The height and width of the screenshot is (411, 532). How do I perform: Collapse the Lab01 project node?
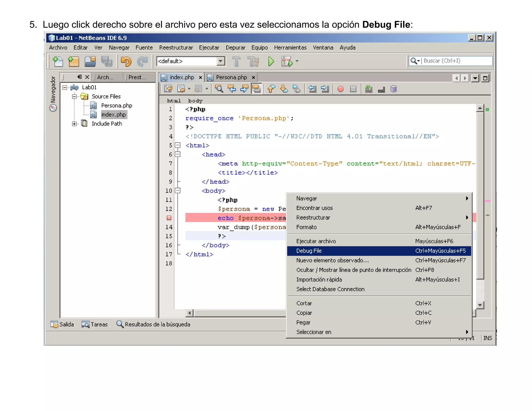pyautogui.click(x=65, y=88)
